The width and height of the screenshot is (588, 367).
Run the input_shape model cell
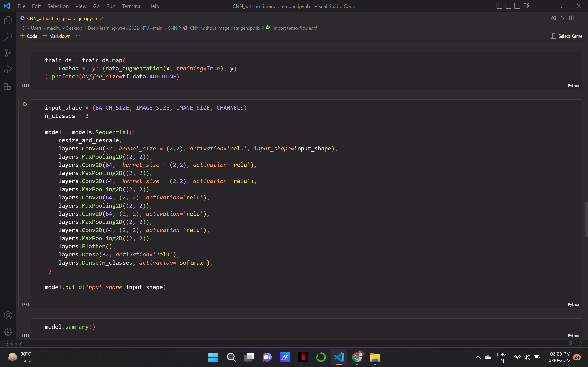[25, 104]
